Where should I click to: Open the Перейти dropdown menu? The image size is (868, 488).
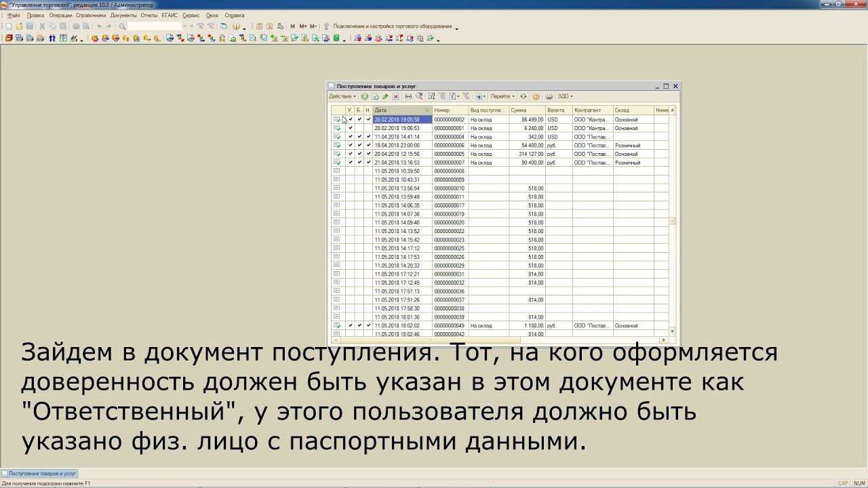click(502, 96)
